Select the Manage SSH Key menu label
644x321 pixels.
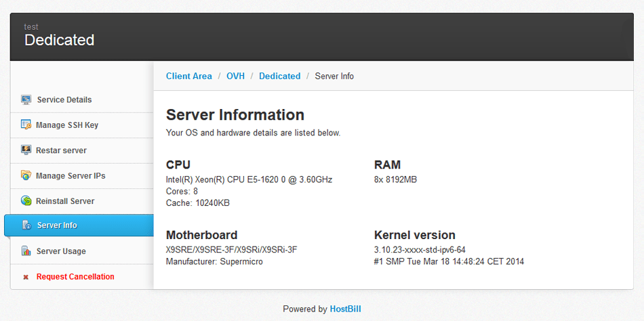click(x=67, y=125)
